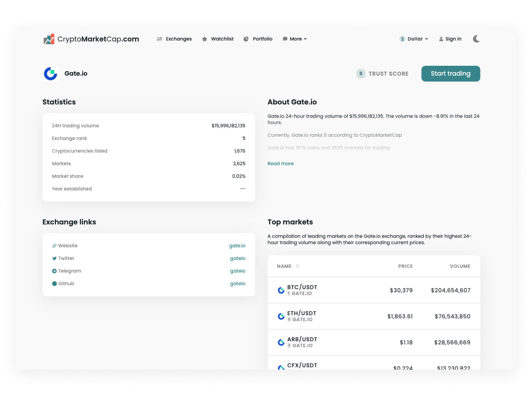Sort the markets by NAME column
This screenshot has width=532, height=409.
pos(288,266)
